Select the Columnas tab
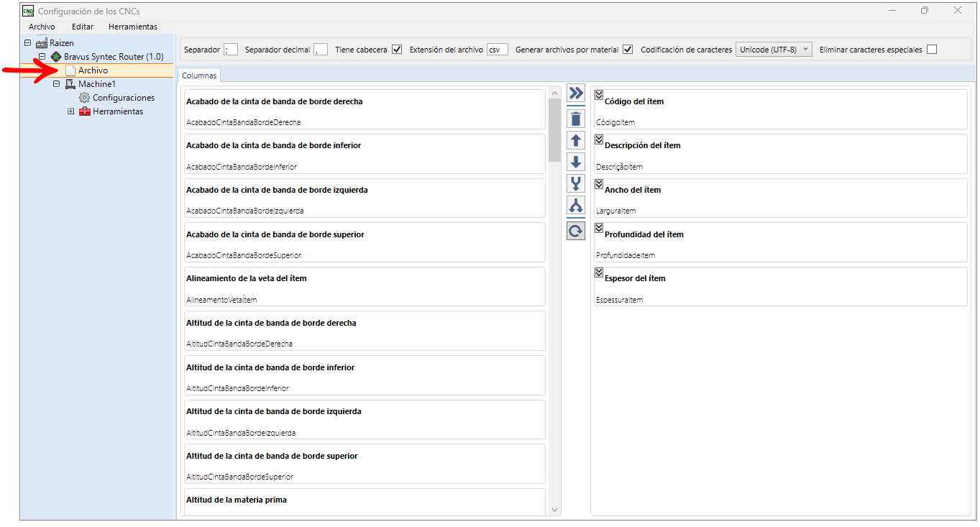The image size is (980, 527). click(198, 75)
